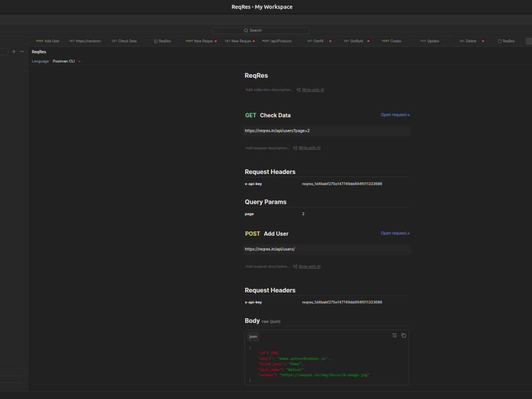
Task: Open request link for Check Data
Action: tap(395, 115)
